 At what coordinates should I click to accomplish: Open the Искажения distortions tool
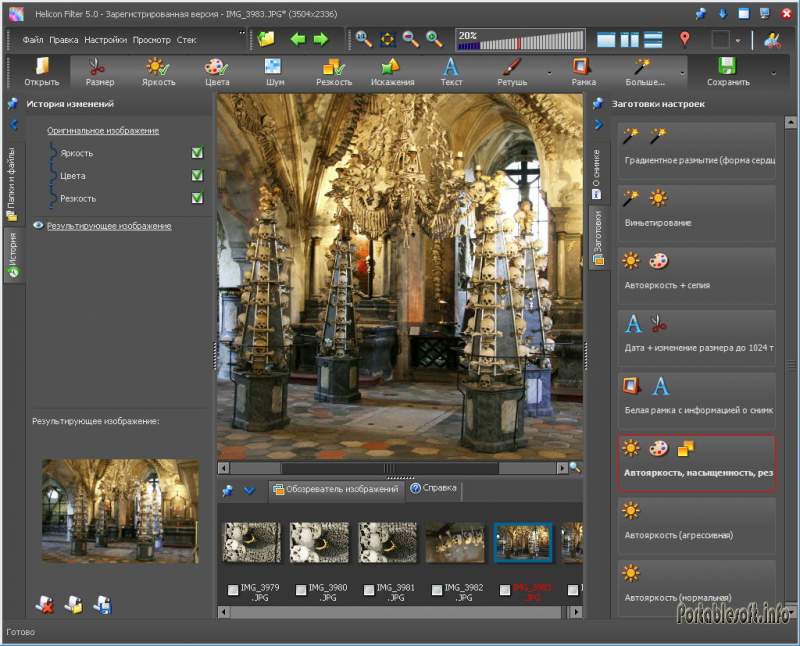point(392,72)
